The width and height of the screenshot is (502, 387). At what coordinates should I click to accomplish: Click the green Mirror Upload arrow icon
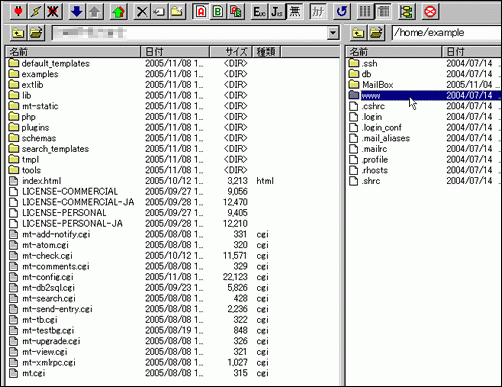(118, 12)
